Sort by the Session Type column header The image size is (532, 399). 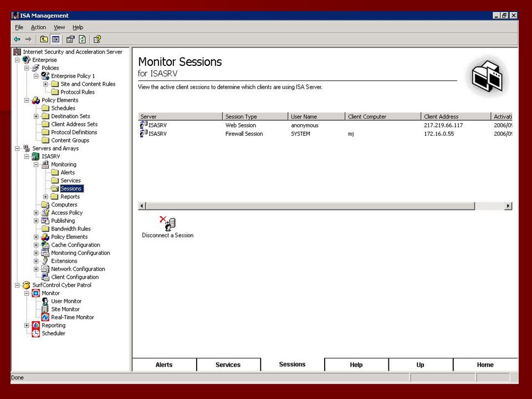pyautogui.click(x=255, y=116)
